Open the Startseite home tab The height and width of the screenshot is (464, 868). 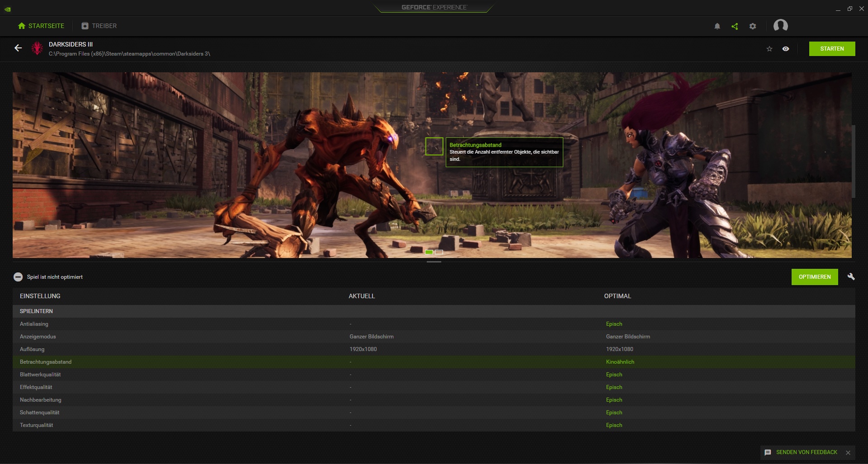point(41,26)
